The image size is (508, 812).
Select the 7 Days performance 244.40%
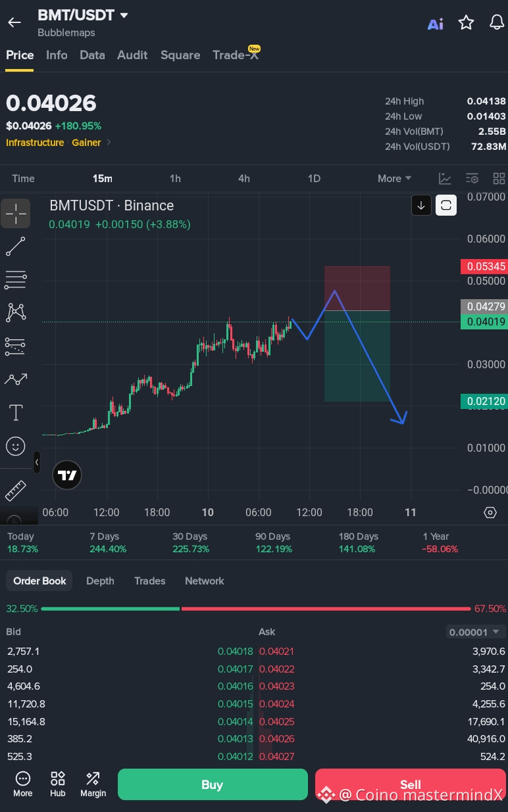pos(108,542)
